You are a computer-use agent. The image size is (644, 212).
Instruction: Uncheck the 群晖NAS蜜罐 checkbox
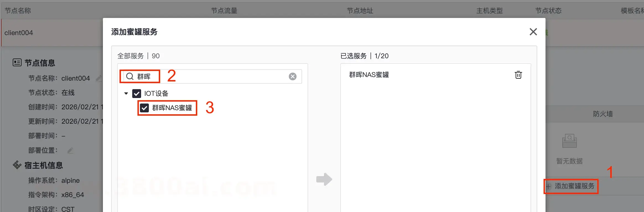tap(144, 108)
